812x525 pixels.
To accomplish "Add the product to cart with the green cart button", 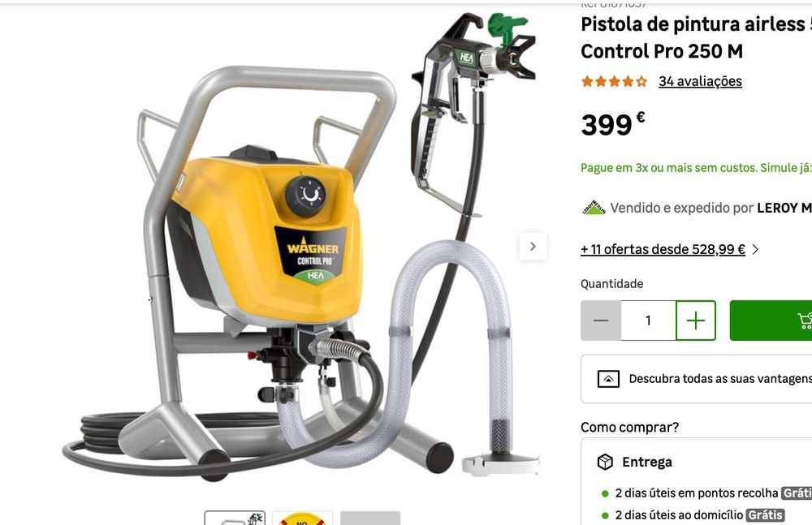I will pos(771,321).
